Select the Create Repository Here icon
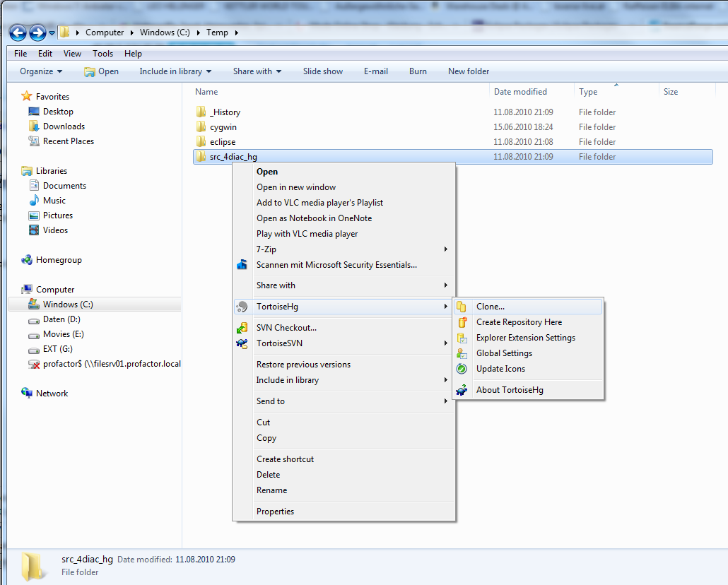 point(460,322)
